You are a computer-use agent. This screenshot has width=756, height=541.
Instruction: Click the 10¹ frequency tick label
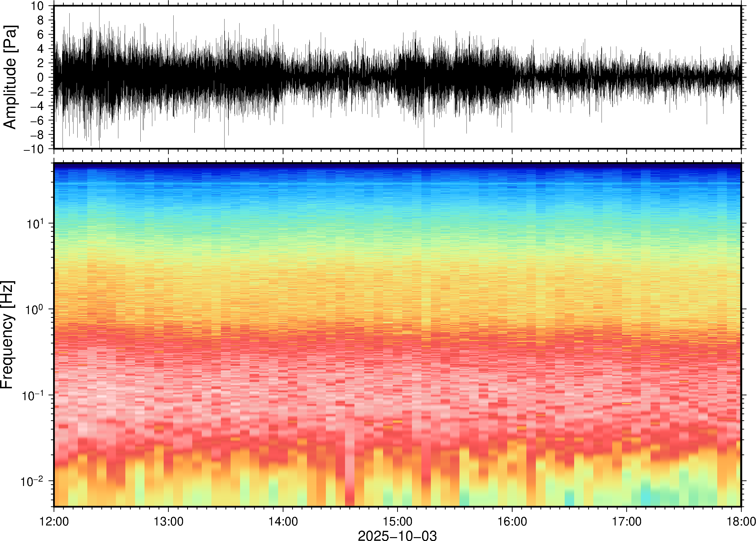point(35,223)
